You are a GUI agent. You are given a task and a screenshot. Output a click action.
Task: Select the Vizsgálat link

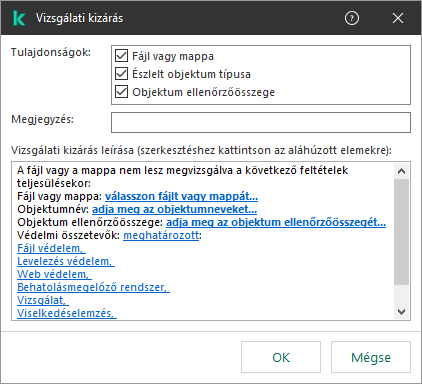pos(43,300)
